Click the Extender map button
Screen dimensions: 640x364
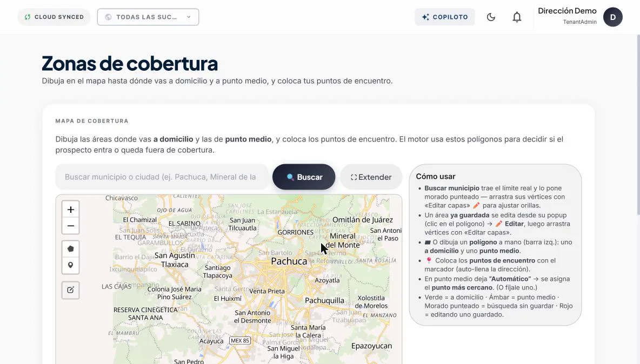371,177
